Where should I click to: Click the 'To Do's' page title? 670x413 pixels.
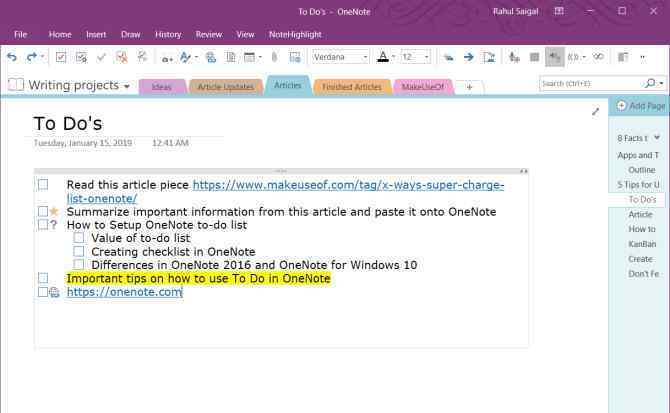68,123
